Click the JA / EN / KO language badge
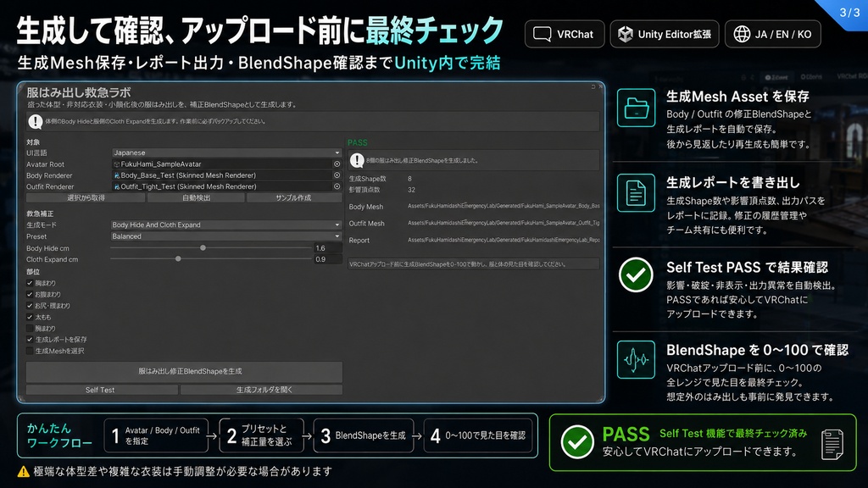Image resolution: width=868 pixels, height=488 pixels. coord(773,34)
